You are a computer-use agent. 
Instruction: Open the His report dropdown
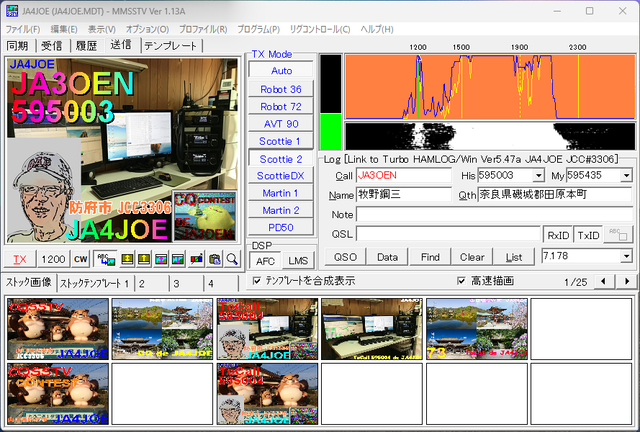click(538, 176)
